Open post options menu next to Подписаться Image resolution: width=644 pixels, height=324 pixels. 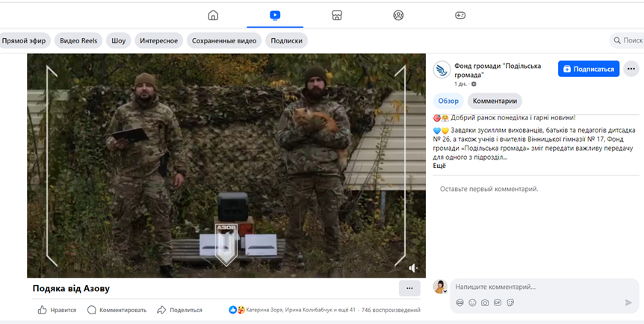[631, 69]
